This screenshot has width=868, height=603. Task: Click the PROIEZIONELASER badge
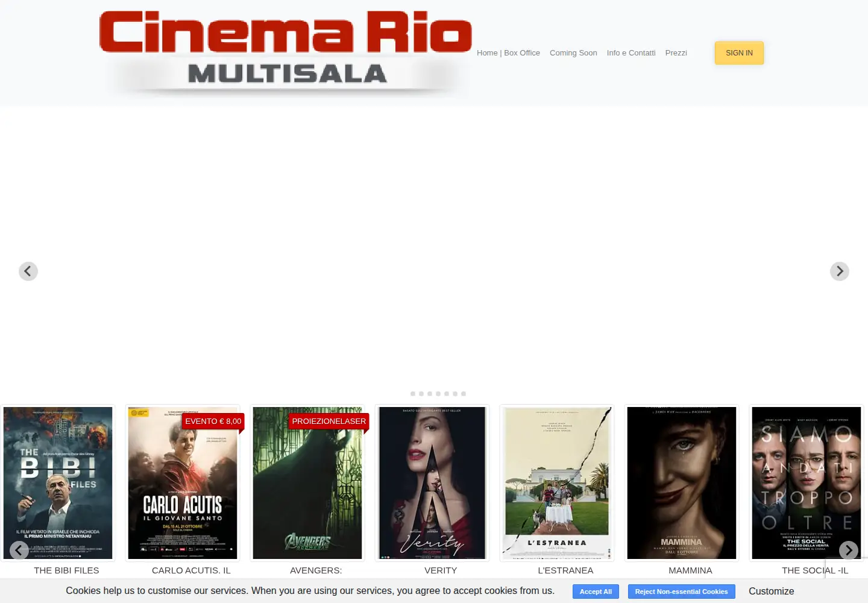click(329, 421)
